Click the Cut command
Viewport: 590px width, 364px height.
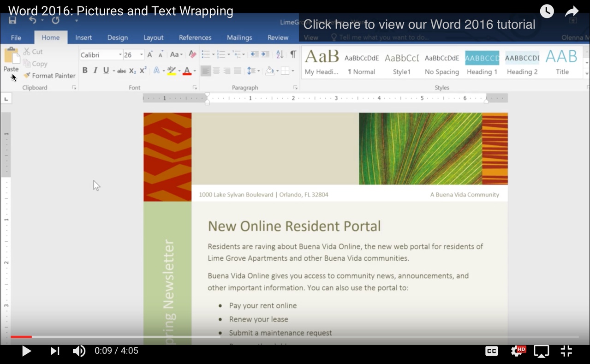(x=33, y=52)
